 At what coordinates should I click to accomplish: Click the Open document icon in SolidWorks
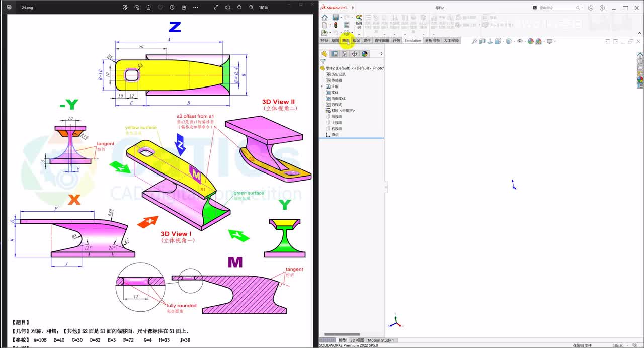[x=325, y=32]
